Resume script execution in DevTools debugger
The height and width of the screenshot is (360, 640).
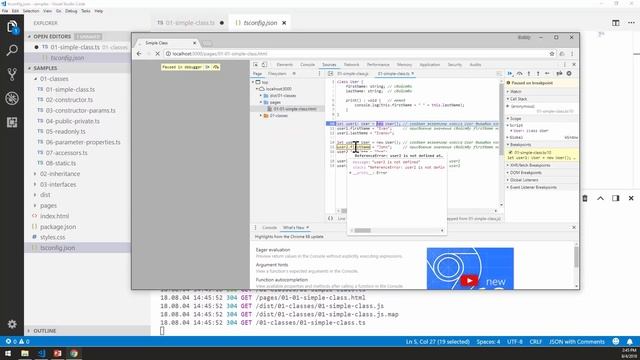510,73
